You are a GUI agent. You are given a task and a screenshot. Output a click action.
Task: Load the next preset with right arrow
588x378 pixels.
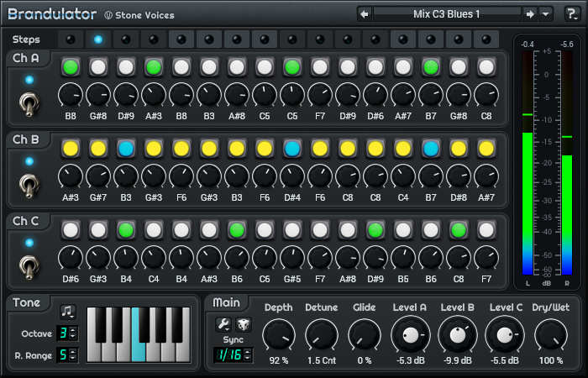point(530,14)
